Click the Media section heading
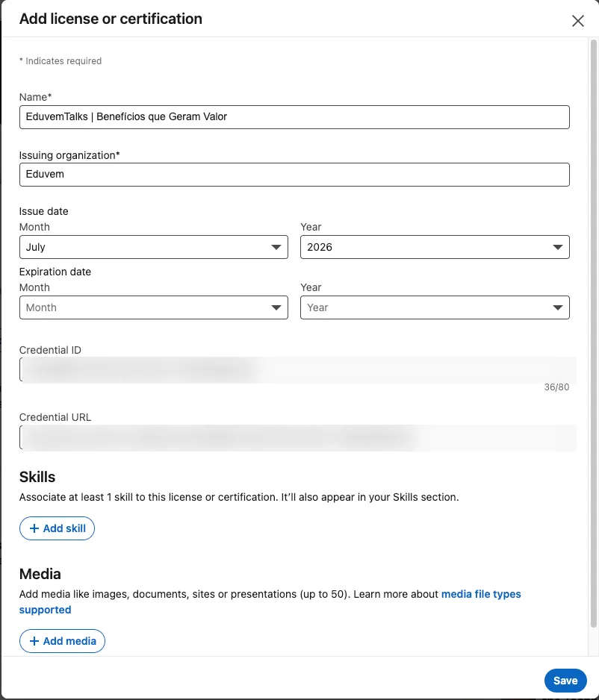599x700 pixels. 40,574
